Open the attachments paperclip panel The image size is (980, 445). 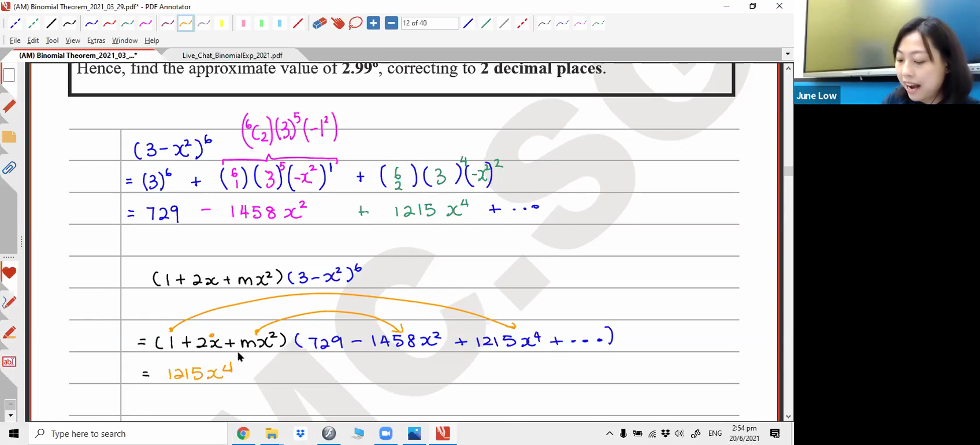pos(9,168)
